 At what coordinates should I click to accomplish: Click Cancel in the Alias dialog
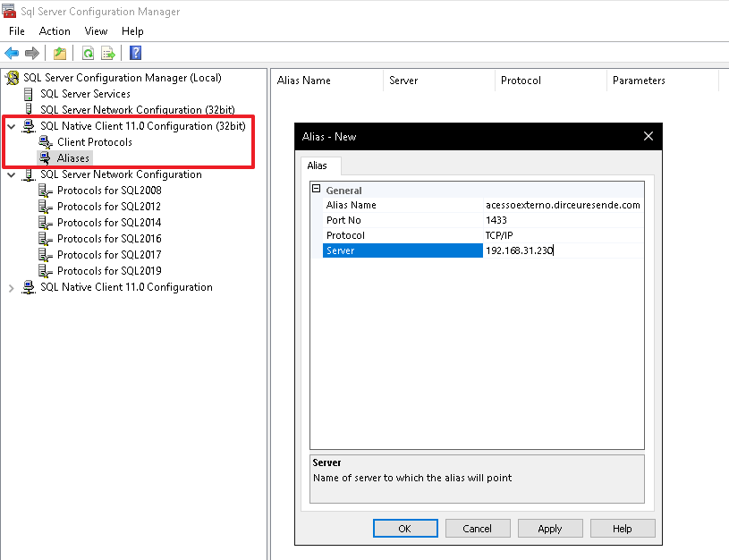point(478,529)
